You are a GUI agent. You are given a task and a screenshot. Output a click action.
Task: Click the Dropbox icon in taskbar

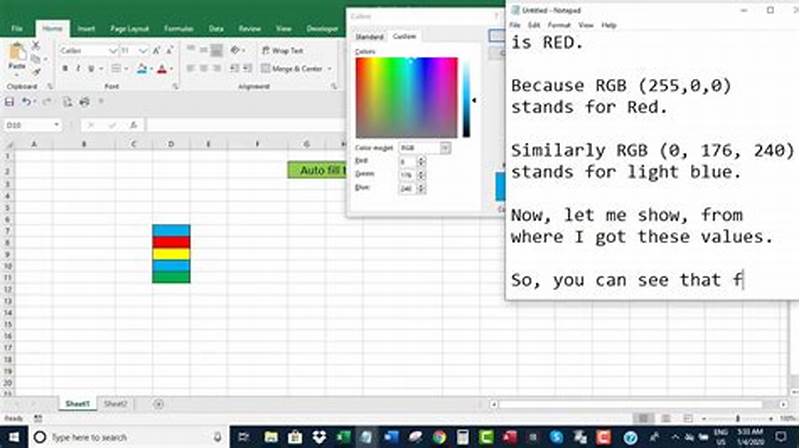pos(319,437)
